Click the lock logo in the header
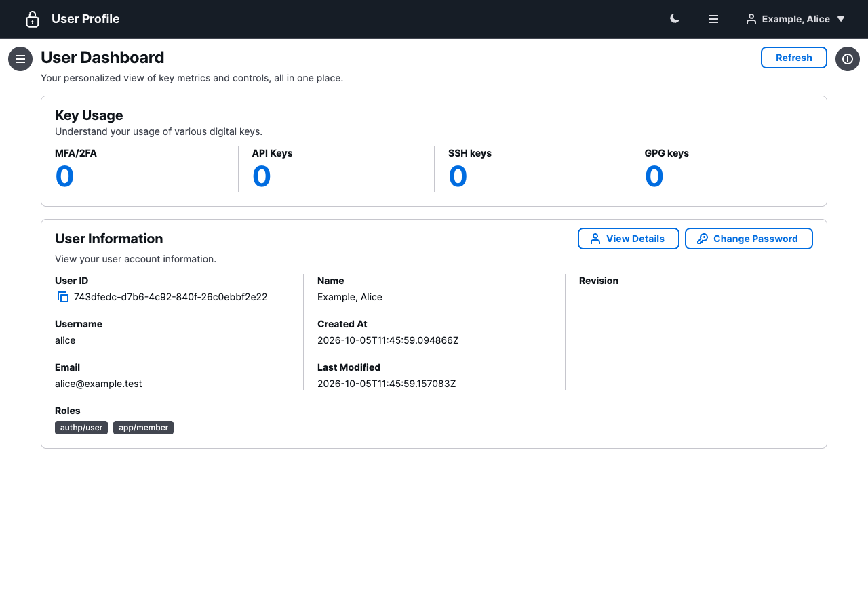Screen dimensions: 868x610 [x=33, y=19]
